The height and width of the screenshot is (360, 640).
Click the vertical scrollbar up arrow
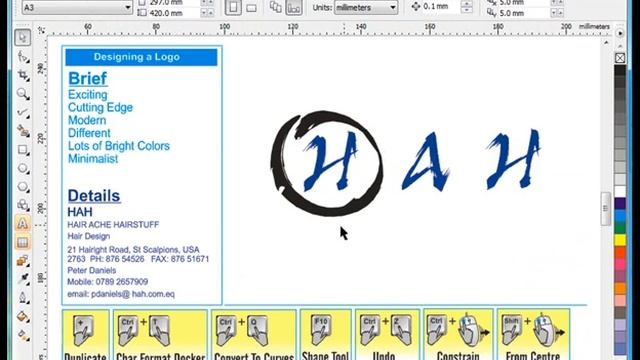(x=606, y=42)
